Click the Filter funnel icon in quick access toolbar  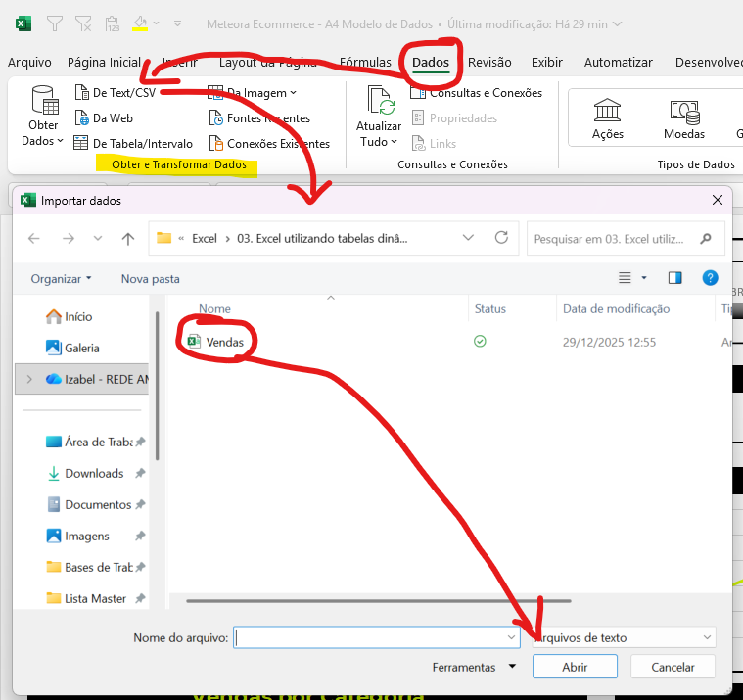(x=55, y=23)
